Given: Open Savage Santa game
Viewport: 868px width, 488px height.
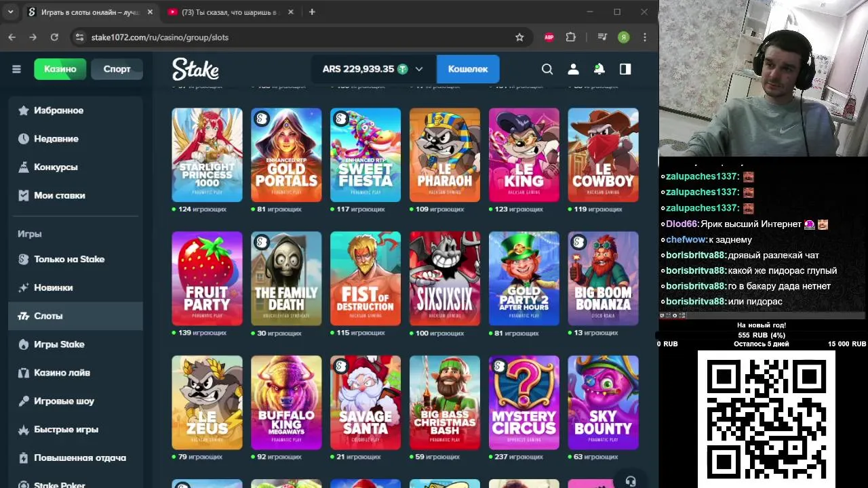Looking at the screenshot, I should (366, 403).
